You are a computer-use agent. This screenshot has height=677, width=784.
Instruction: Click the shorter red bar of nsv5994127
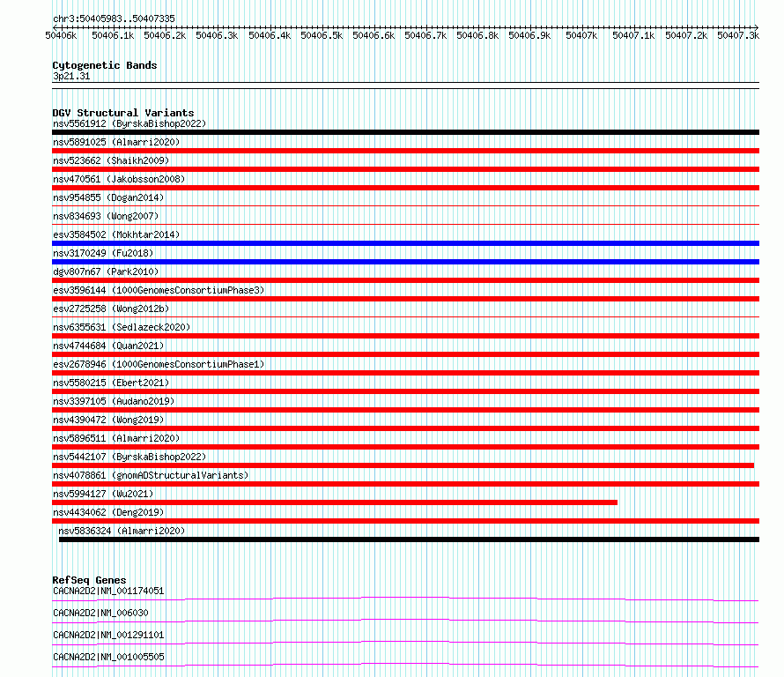pos(335,502)
